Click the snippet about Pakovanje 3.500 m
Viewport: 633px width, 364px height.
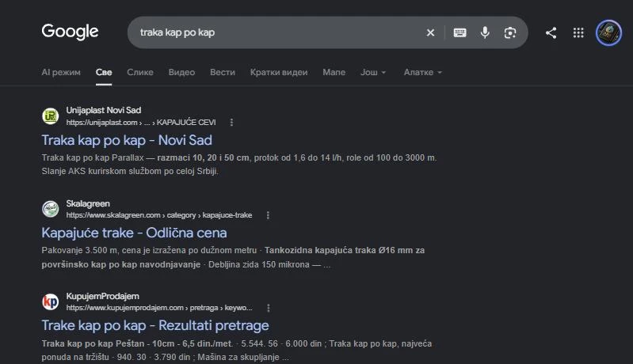click(x=233, y=257)
